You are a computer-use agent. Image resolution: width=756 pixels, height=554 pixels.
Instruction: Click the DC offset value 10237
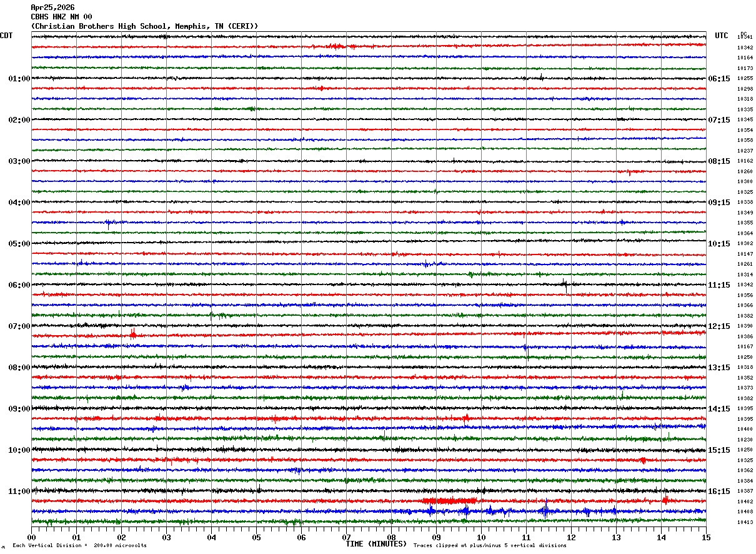745,151
